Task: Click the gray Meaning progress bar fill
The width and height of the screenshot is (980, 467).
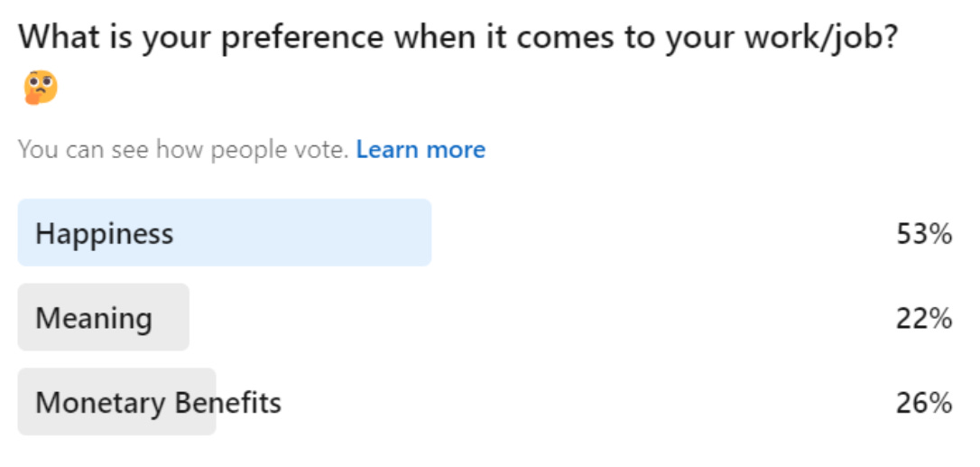Action: 171,318
